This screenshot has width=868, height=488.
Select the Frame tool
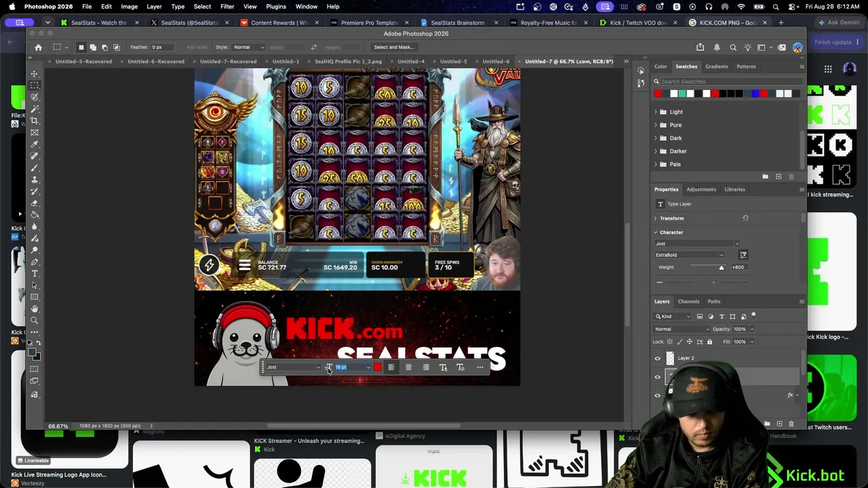35,132
